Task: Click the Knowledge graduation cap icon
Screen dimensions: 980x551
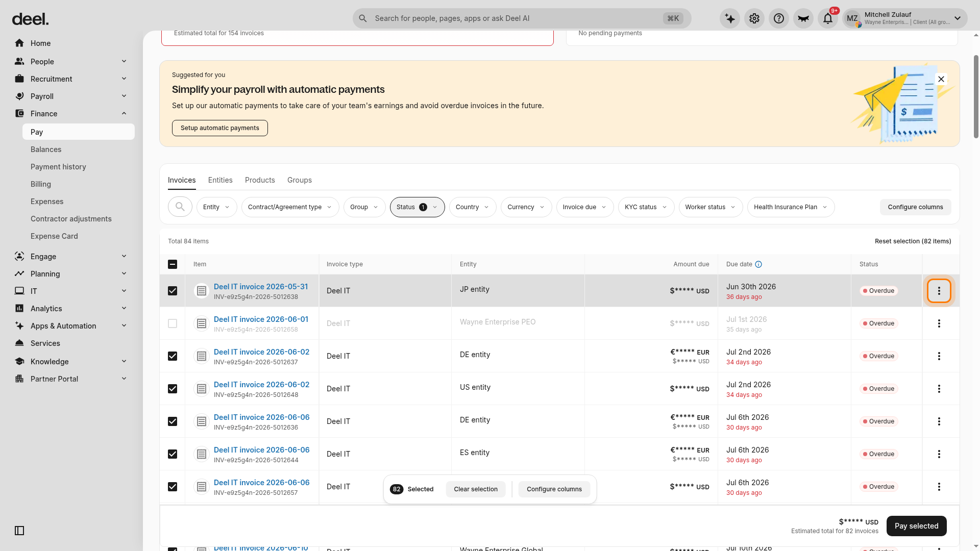Action: 19,362
